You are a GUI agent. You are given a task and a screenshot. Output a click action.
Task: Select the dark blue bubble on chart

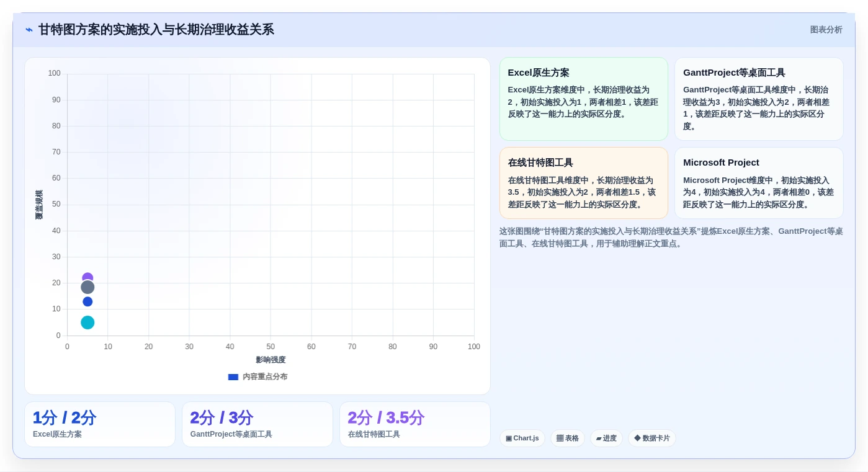[87, 301]
